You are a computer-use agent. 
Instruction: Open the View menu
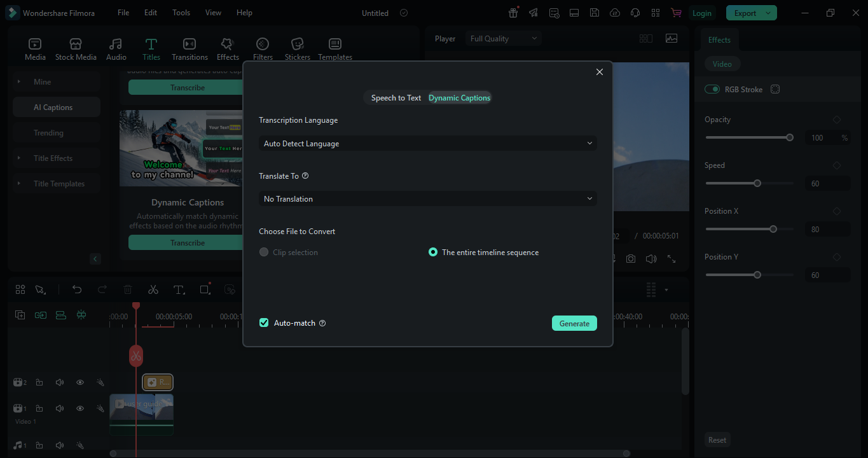point(214,13)
